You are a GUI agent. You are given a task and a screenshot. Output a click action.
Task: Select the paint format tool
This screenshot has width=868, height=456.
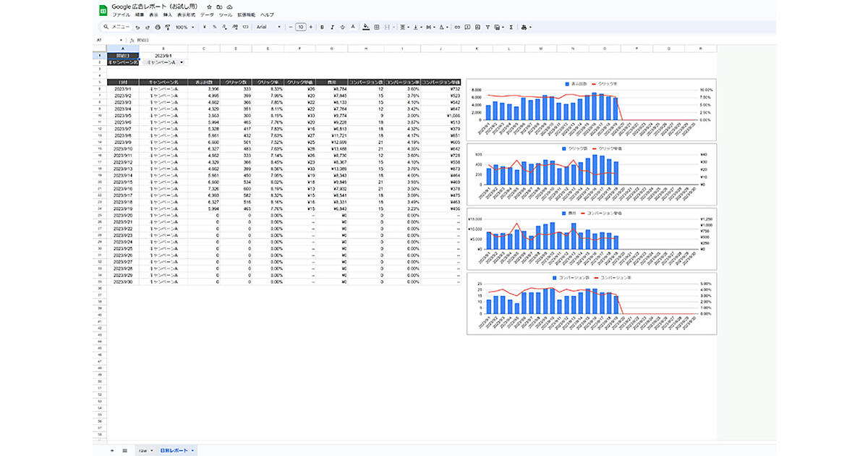tap(168, 28)
